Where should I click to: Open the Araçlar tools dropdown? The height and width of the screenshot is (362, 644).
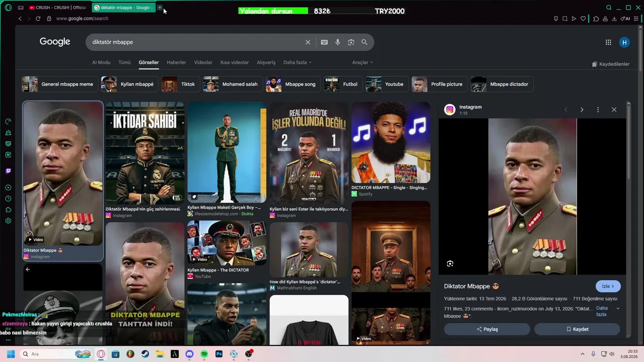pyautogui.click(x=362, y=62)
